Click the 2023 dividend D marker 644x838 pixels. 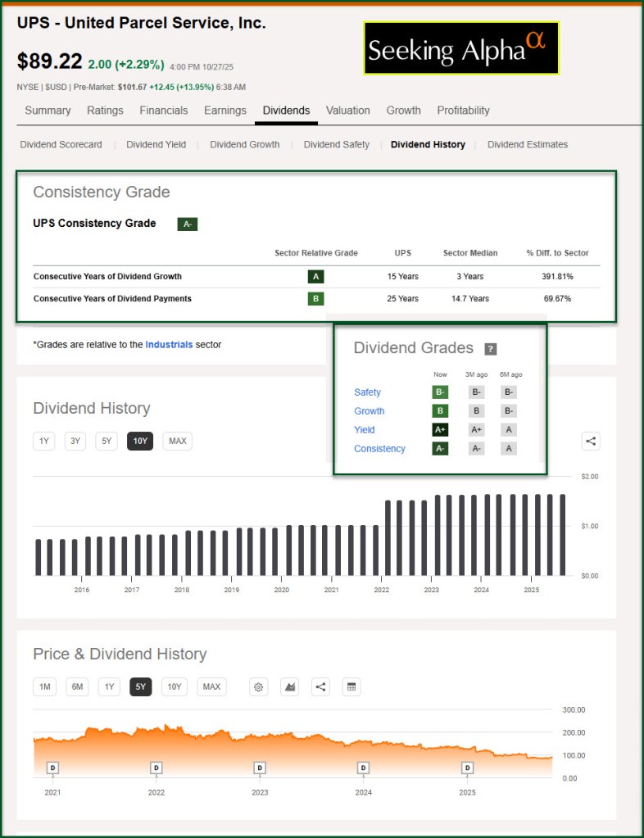coord(260,768)
